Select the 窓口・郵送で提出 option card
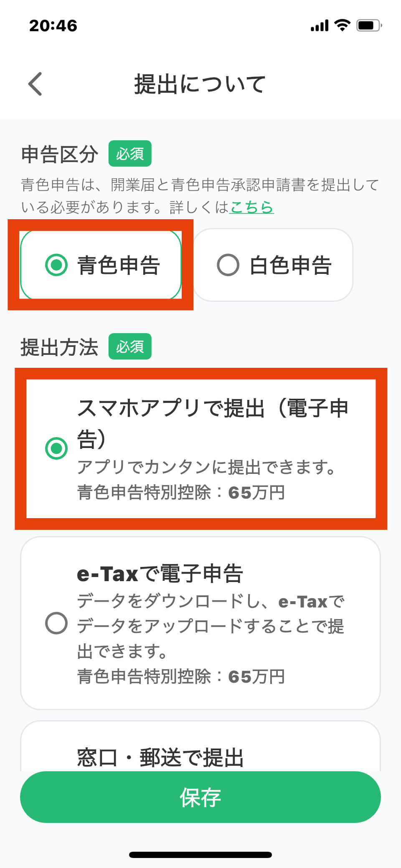Screen dimensions: 401x868 (200, 752)
